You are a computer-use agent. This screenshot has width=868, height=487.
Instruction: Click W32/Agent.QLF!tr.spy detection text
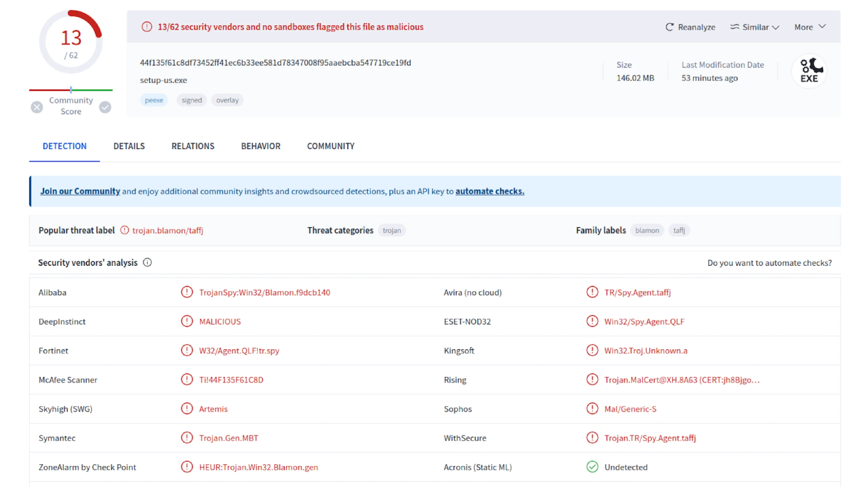tap(239, 351)
